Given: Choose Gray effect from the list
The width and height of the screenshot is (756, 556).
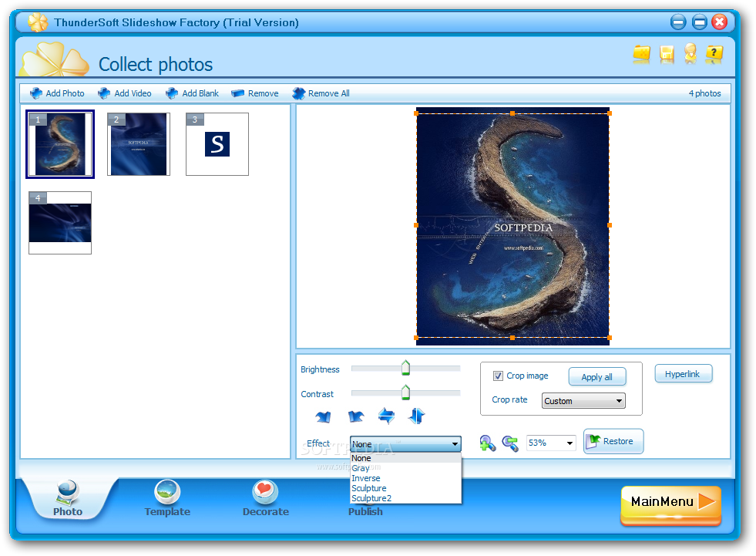Looking at the screenshot, I should pos(405,468).
